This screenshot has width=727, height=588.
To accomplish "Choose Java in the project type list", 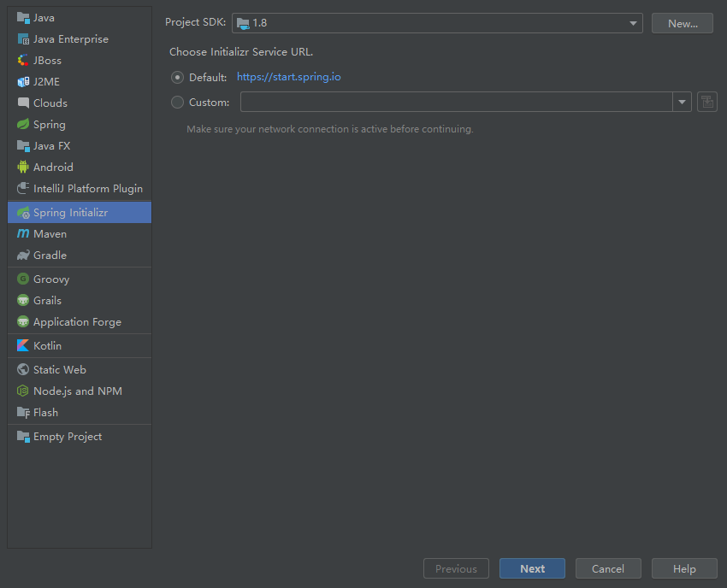I will (80, 18).
